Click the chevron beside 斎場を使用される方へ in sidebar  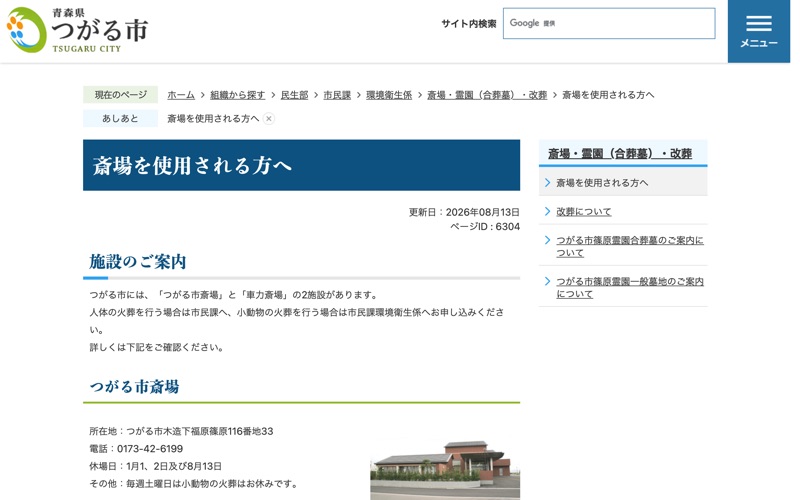(x=547, y=183)
